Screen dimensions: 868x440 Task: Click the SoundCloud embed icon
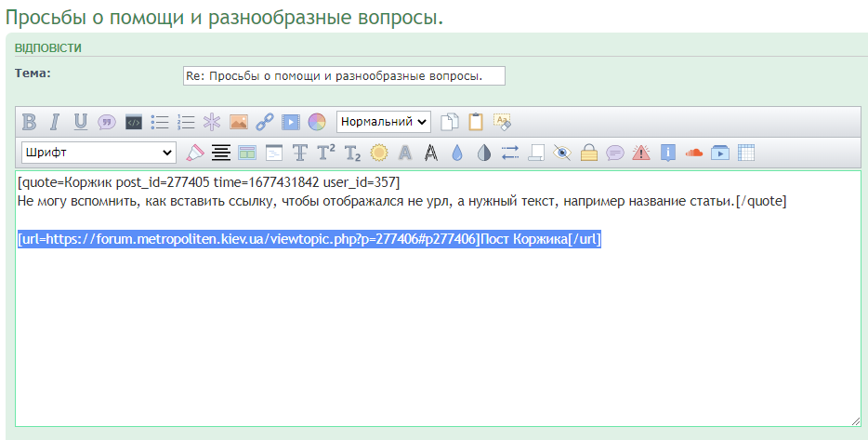(693, 153)
